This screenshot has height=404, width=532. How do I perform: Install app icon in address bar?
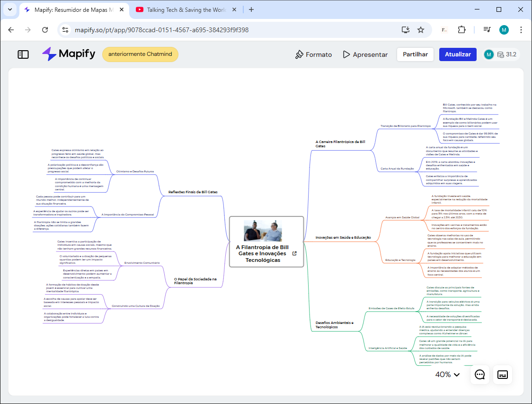tap(406, 30)
